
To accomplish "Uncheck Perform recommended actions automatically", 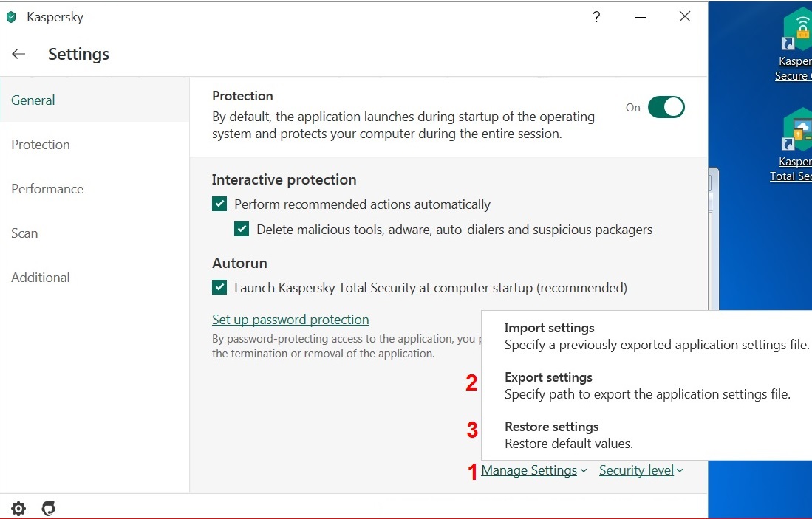I will point(219,204).
